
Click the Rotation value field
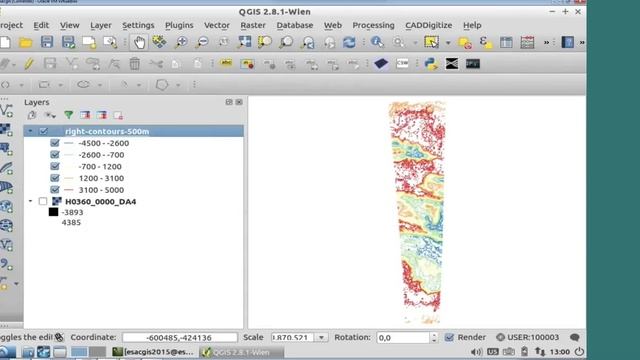(x=403, y=338)
